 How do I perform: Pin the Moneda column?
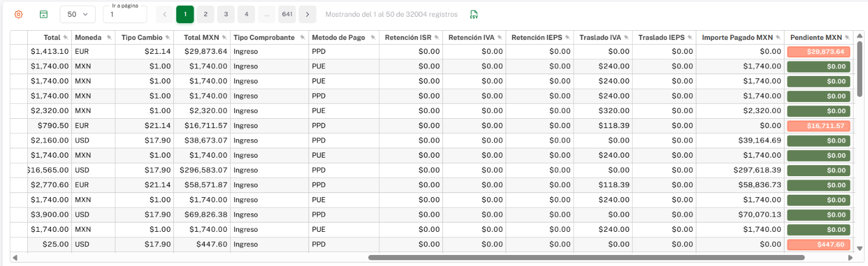click(x=109, y=38)
